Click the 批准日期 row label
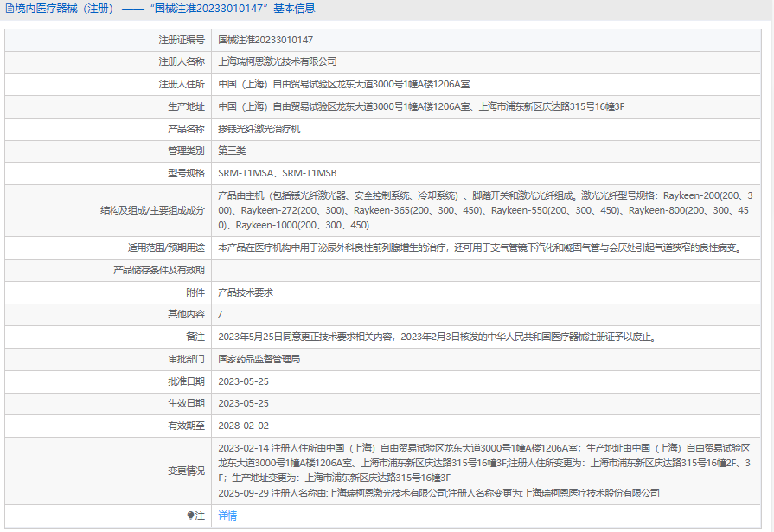 (x=186, y=381)
